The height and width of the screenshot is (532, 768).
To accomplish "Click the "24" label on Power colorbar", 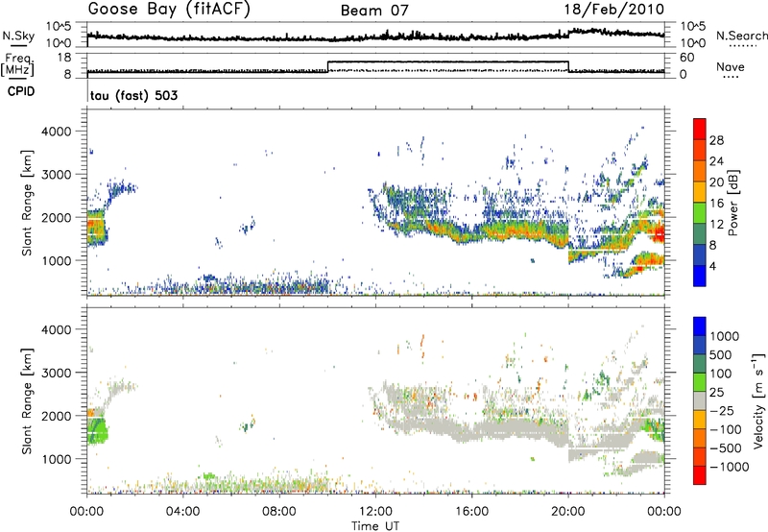I will (716, 161).
